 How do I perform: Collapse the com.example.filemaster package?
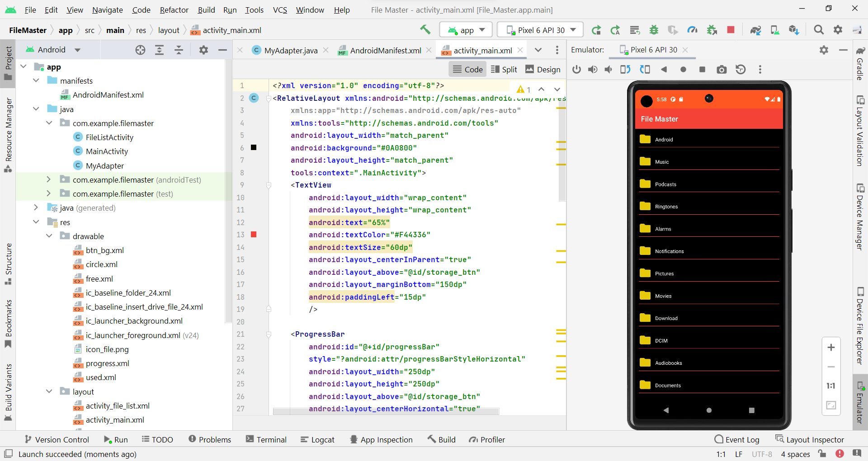tap(49, 123)
